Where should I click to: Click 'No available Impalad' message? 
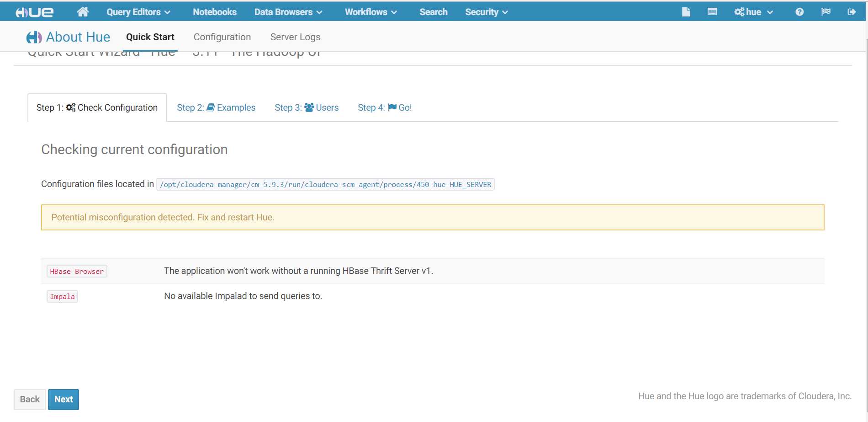tap(243, 296)
